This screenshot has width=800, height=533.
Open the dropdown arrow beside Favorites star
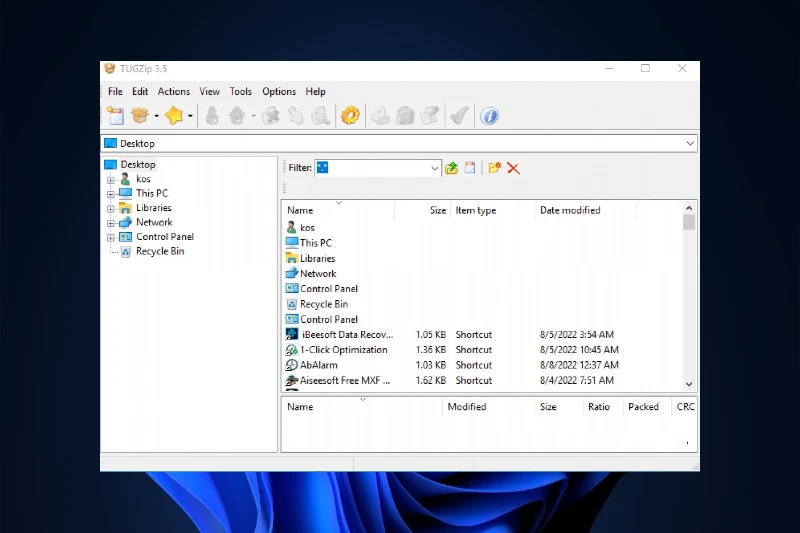(190, 116)
